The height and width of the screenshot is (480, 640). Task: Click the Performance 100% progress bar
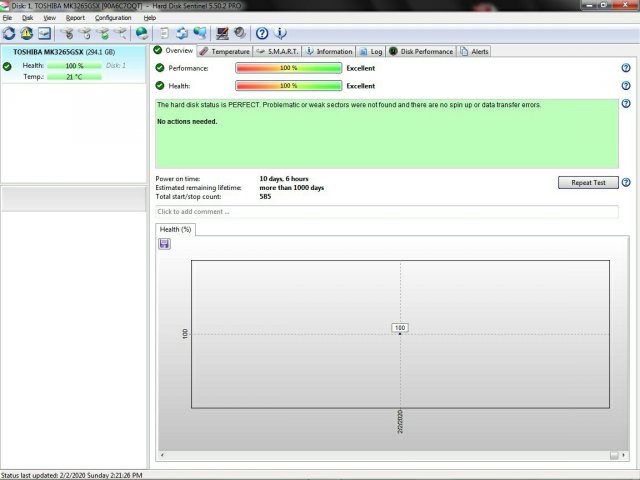(288, 68)
